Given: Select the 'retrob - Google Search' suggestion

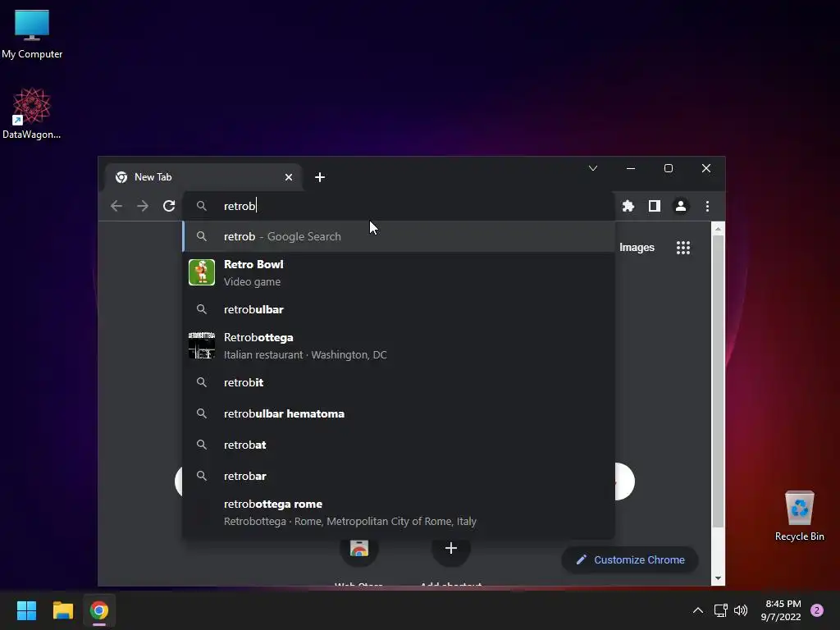Looking at the screenshot, I should click(x=399, y=236).
